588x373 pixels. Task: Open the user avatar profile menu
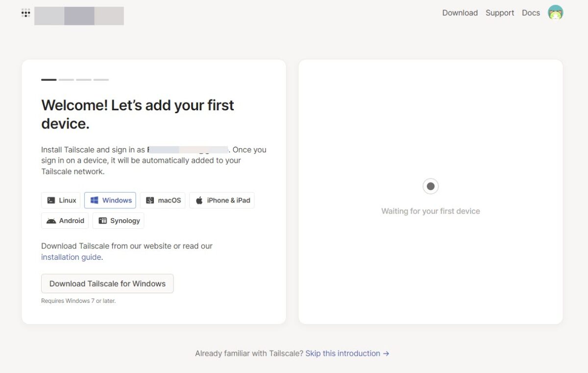pyautogui.click(x=555, y=13)
